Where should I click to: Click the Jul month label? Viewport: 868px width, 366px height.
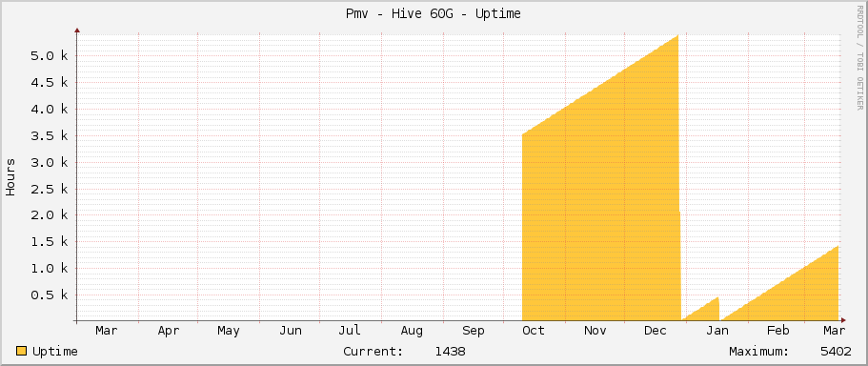[x=350, y=331]
